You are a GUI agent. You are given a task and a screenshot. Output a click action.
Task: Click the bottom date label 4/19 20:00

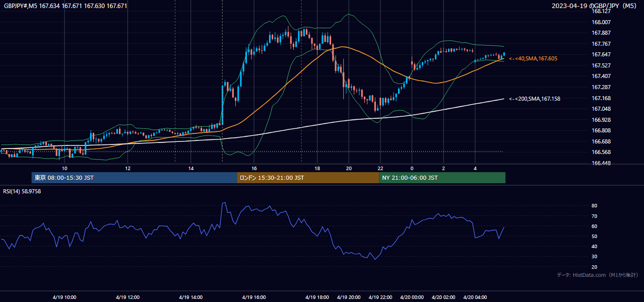click(349, 297)
